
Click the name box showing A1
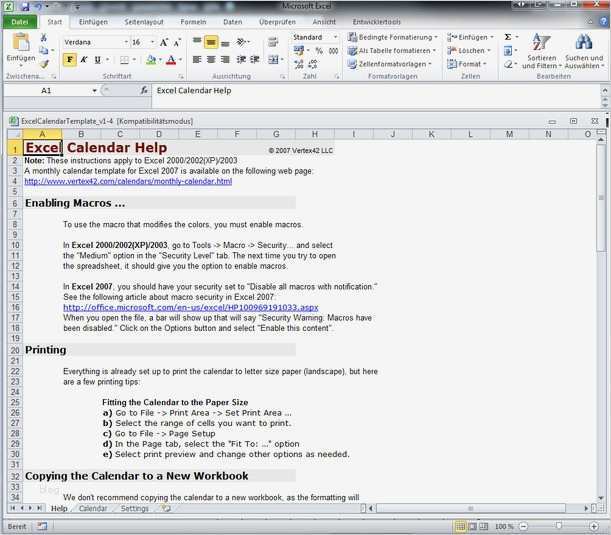(x=47, y=90)
